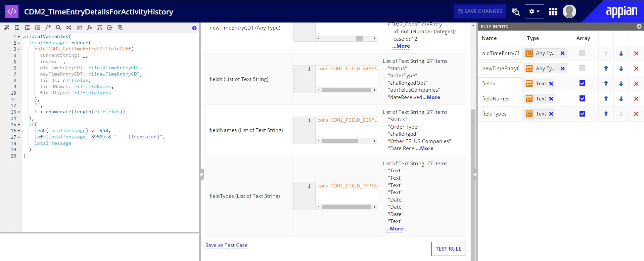Delete the fieldNames rule input
This screenshot has height=261, width=644.
[x=636, y=99]
